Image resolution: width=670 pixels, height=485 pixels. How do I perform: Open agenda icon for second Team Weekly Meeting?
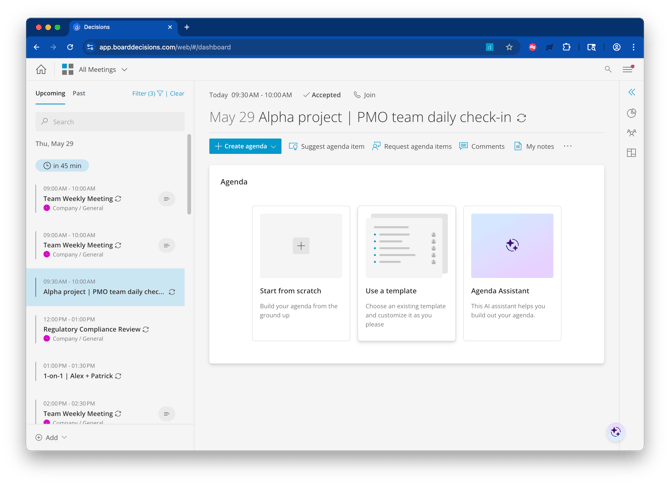[167, 245]
